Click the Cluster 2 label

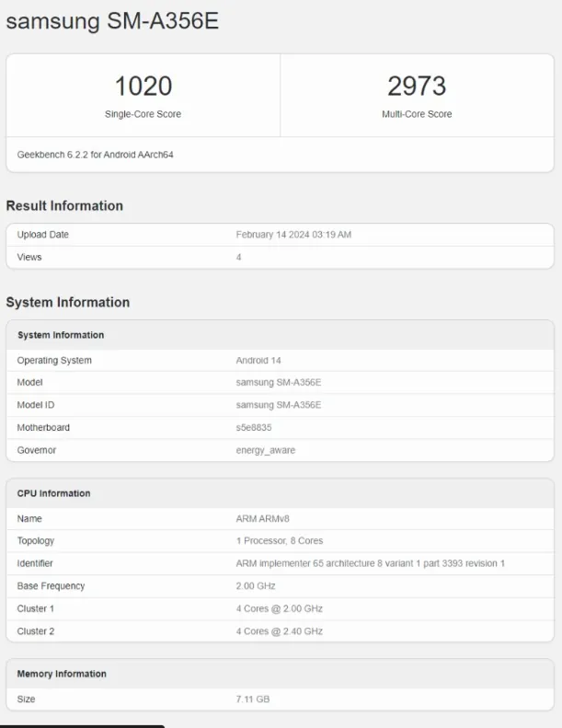(36, 631)
